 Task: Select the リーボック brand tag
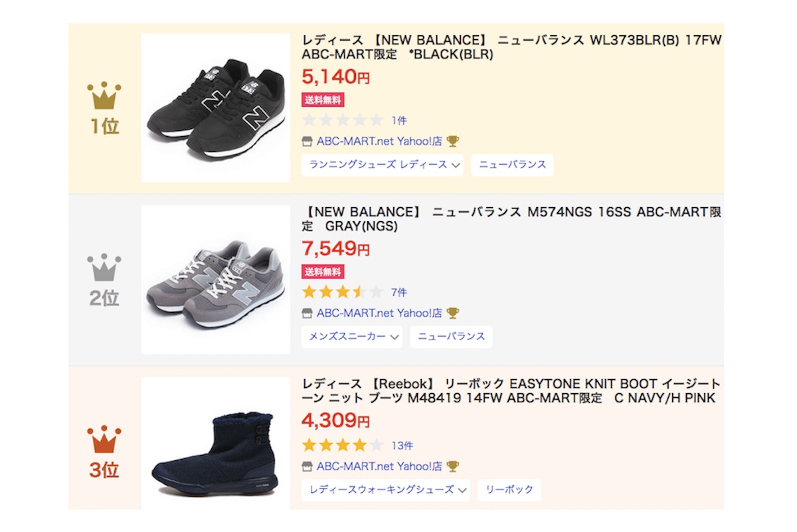coord(509,490)
